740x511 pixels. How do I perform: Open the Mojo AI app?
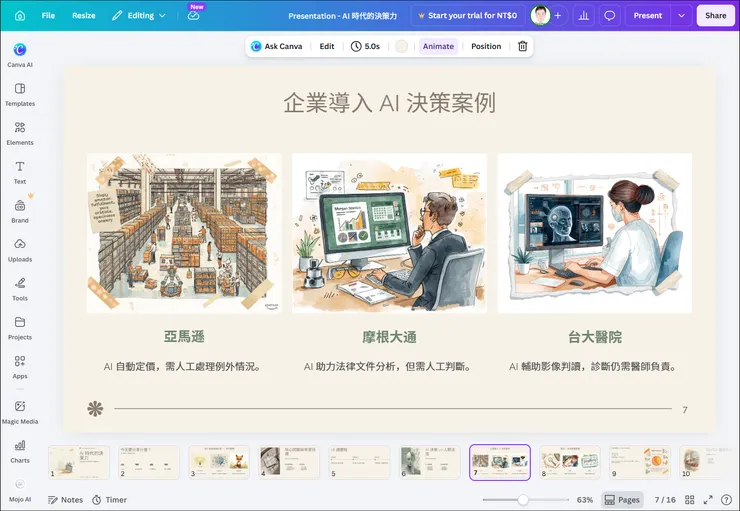coord(20,490)
